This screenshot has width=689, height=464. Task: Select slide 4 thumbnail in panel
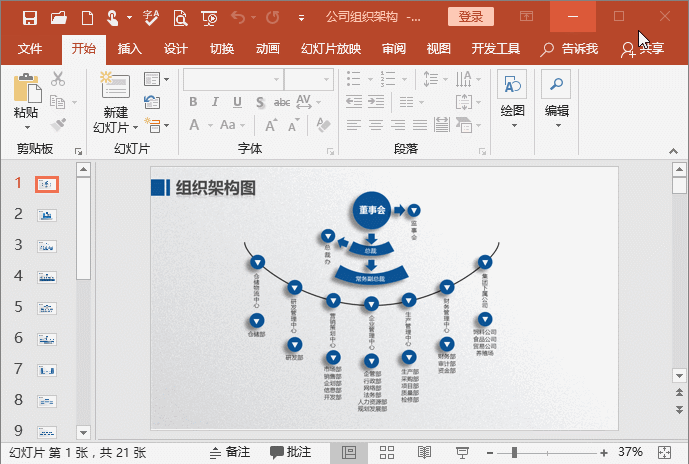pyautogui.click(x=46, y=277)
